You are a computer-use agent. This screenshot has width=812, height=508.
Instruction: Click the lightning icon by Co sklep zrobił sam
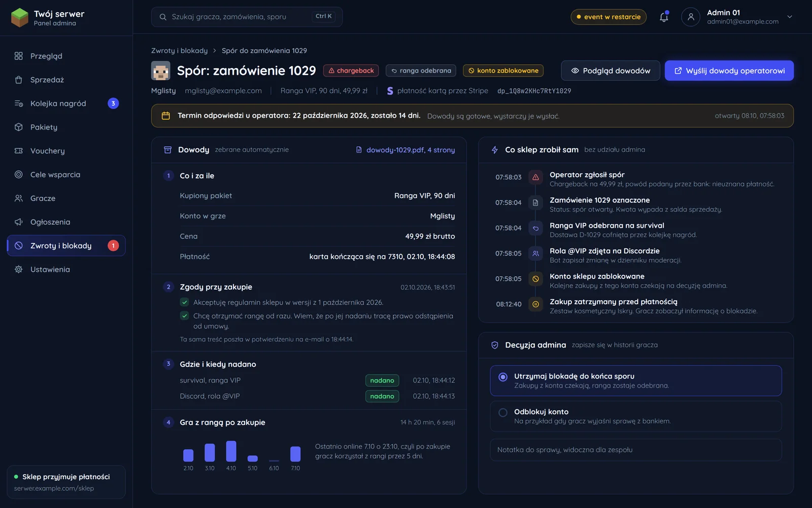click(x=495, y=150)
